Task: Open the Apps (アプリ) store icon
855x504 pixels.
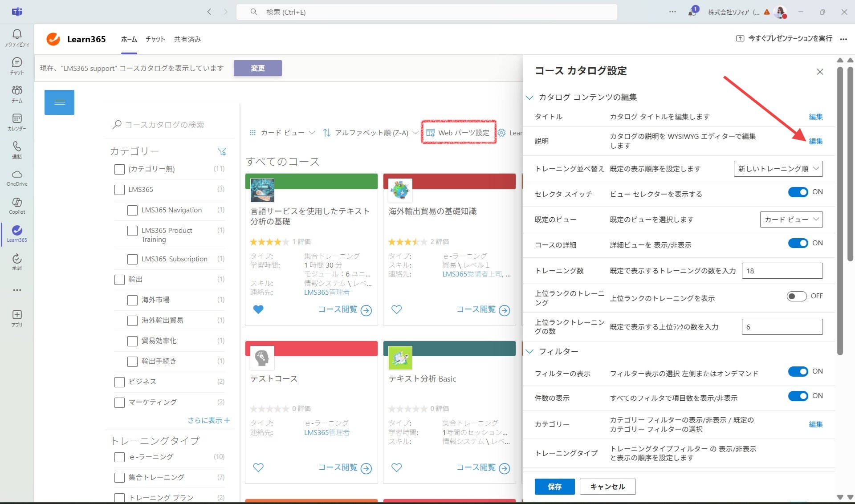Action: point(17,318)
